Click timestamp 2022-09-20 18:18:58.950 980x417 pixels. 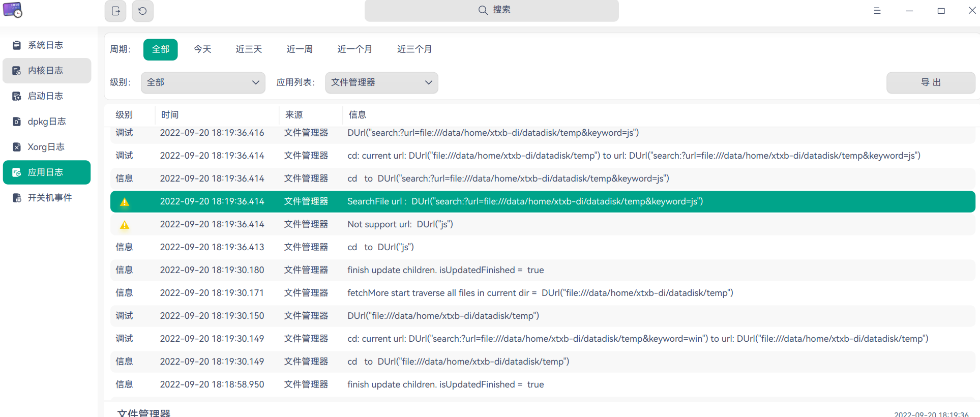tap(212, 384)
